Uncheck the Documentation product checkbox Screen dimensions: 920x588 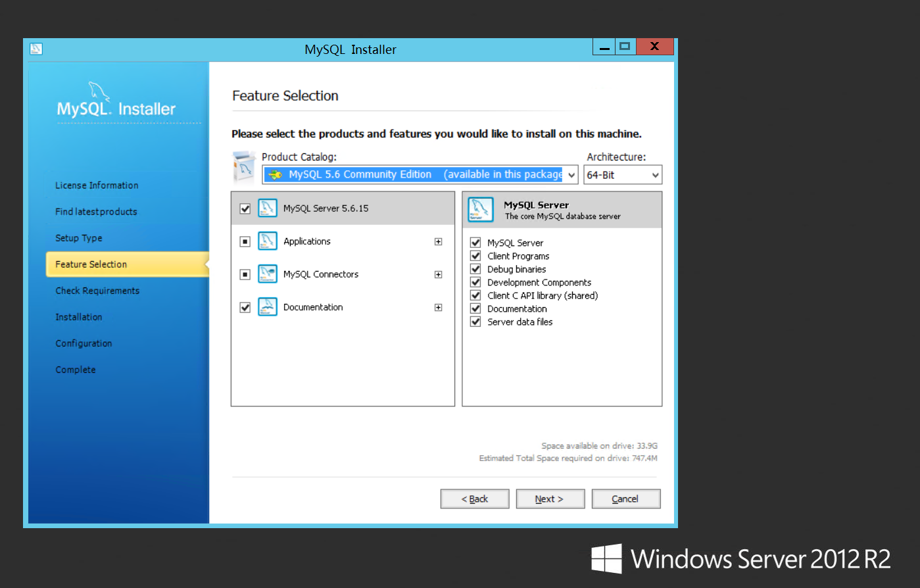(x=245, y=307)
